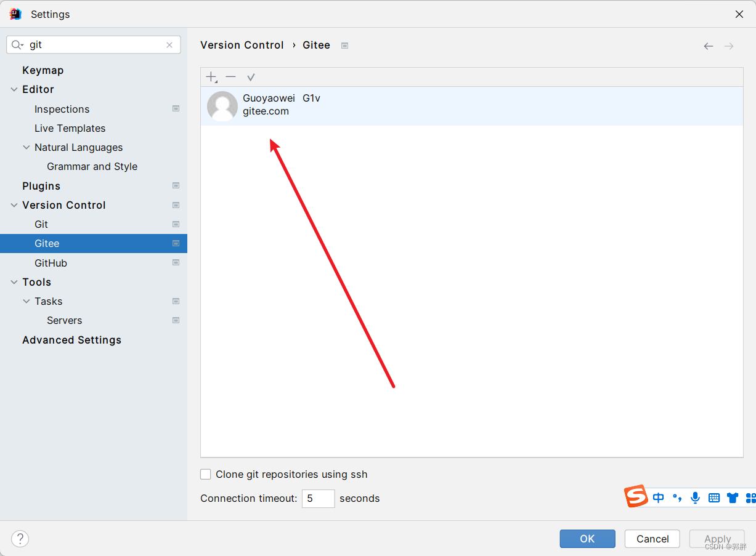The width and height of the screenshot is (756, 556).
Task: Click the IntelliJ icon in the title bar
Action: [x=15, y=14]
